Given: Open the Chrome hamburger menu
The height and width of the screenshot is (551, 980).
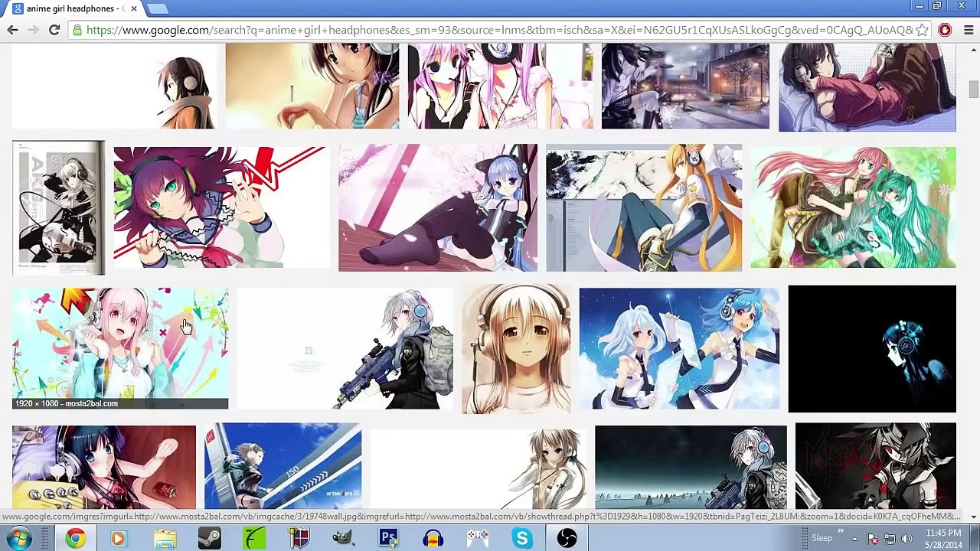Looking at the screenshot, I should click(x=969, y=30).
